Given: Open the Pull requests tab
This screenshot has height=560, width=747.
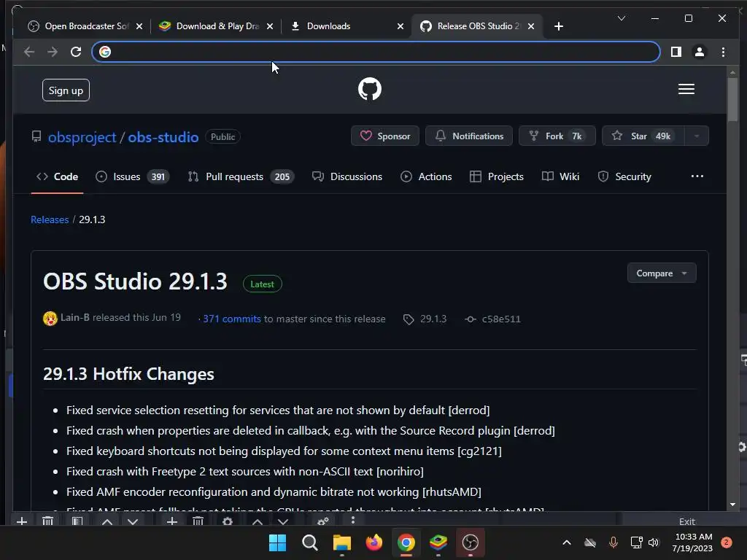Looking at the screenshot, I should tap(241, 176).
